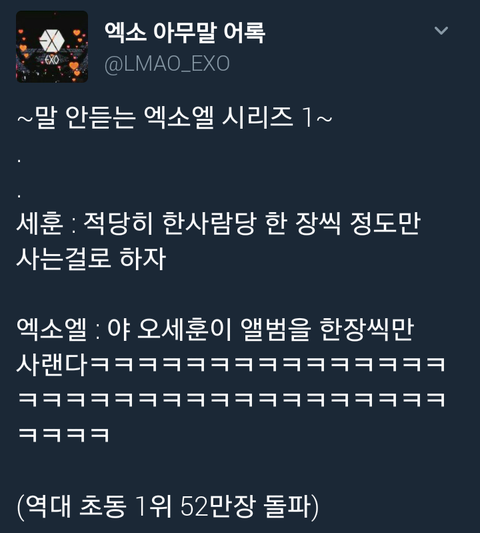Click the small EXO text inside the avatar
This screenshot has height=533, width=480.
point(52,60)
